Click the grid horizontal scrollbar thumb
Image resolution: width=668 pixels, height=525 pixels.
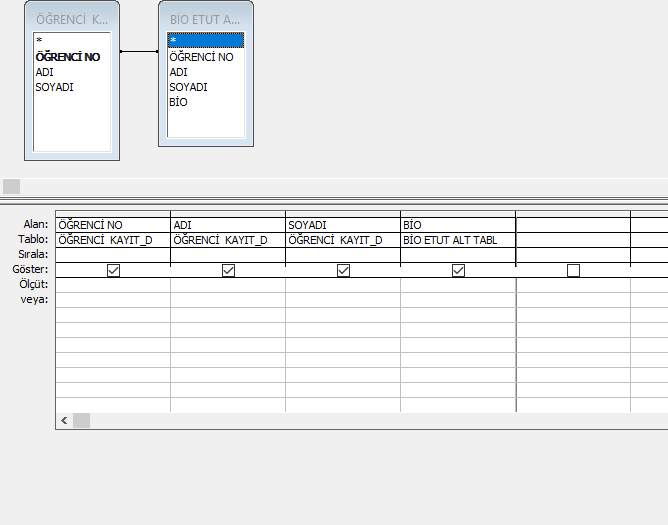[x=81, y=421]
